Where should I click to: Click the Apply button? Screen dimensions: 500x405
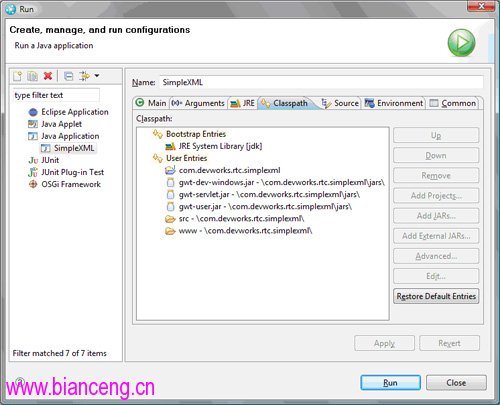tap(384, 343)
